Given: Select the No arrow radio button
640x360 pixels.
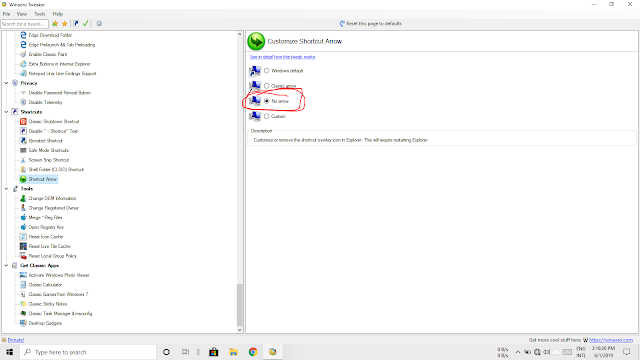Looking at the screenshot, I should (267, 101).
